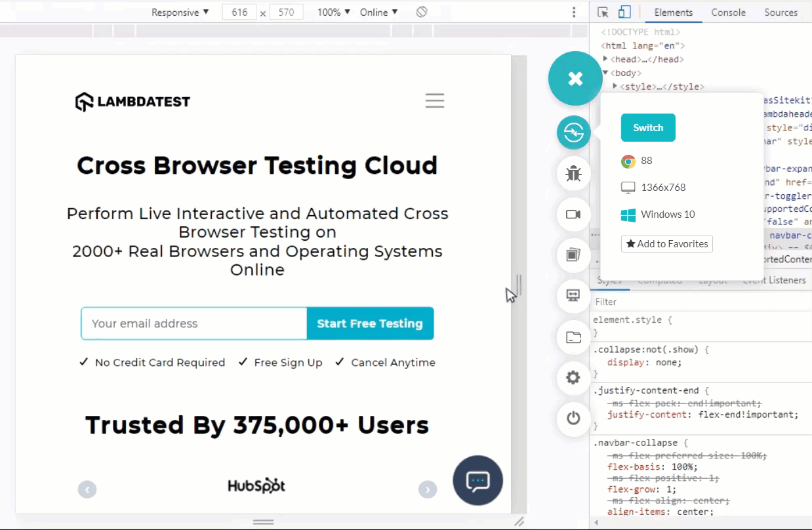
Task: Open the resolution settings monitor icon
Action: click(x=573, y=296)
